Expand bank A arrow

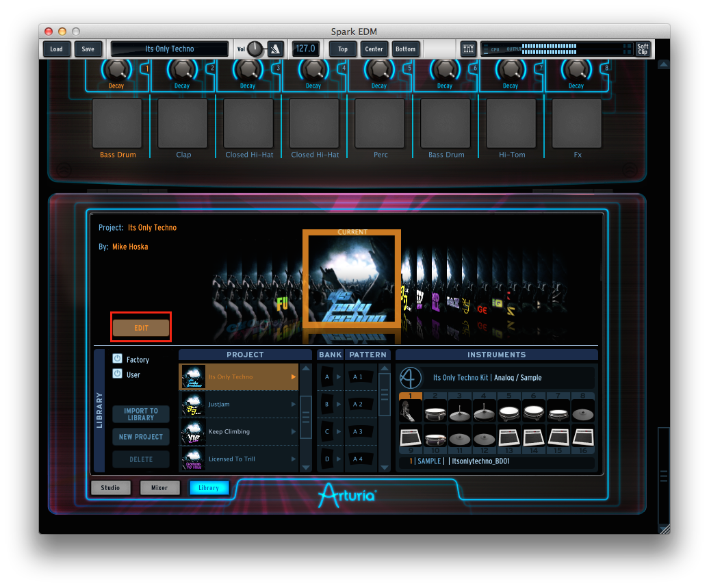[338, 376]
